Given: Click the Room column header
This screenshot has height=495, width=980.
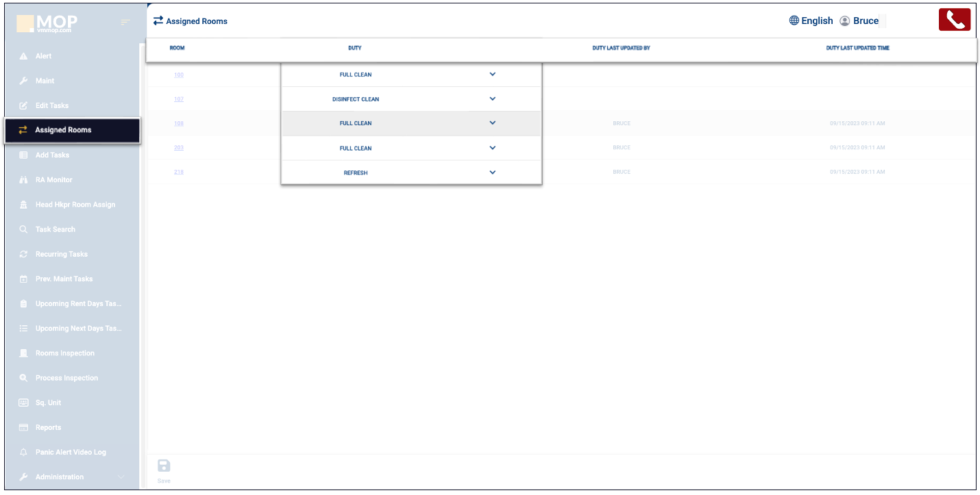Looking at the screenshot, I should [x=177, y=48].
